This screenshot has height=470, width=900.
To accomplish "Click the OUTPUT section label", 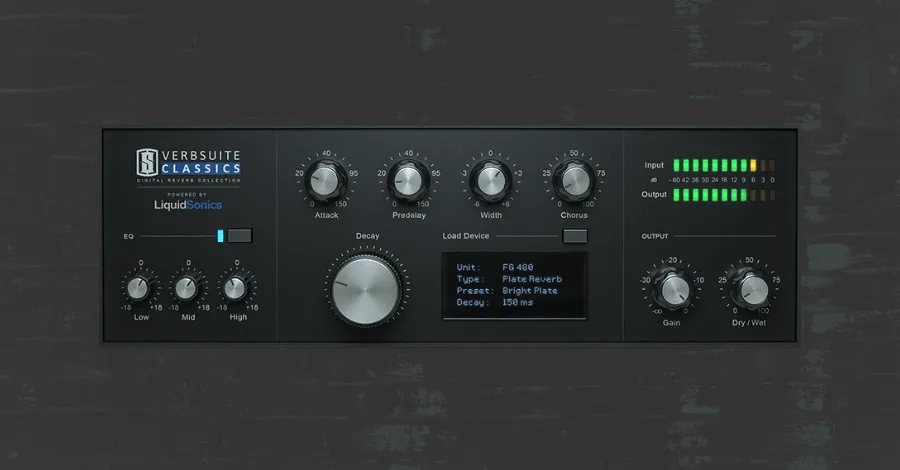I will click(655, 236).
